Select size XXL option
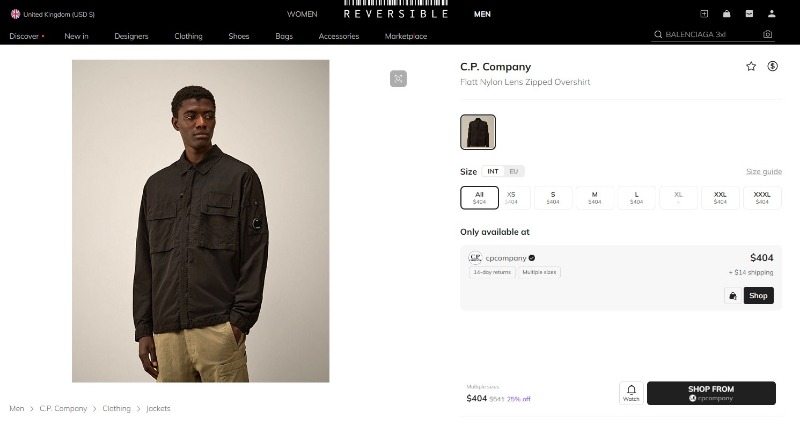800x440 pixels. click(x=720, y=198)
